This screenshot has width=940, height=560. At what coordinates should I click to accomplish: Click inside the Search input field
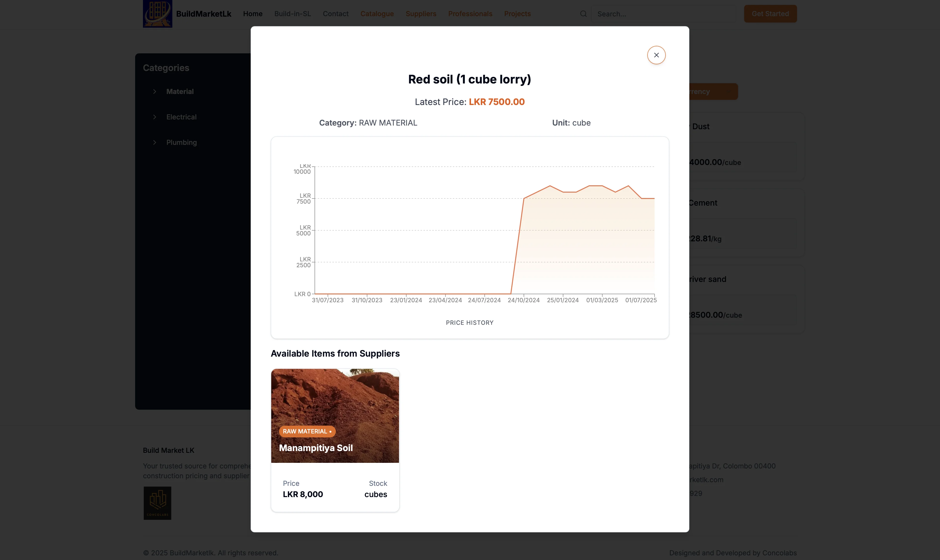coord(664,14)
